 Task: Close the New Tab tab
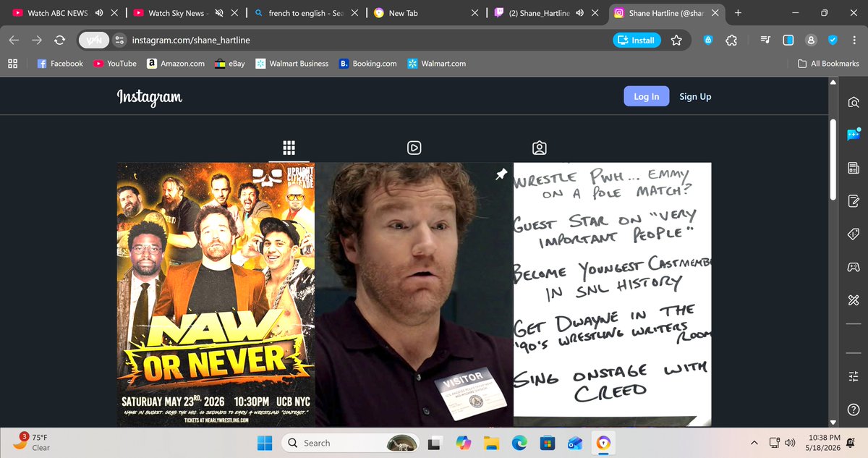[x=475, y=13]
